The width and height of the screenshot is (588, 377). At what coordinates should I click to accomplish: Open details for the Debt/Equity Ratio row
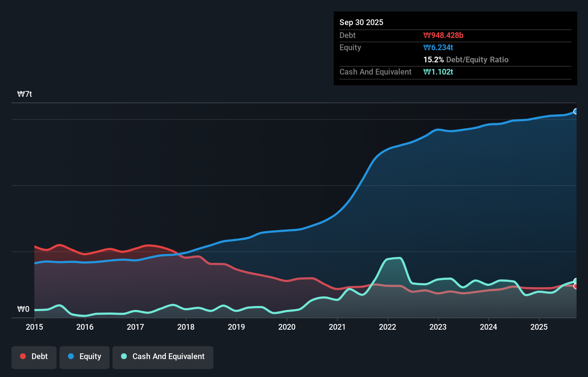click(x=466, y=59)
